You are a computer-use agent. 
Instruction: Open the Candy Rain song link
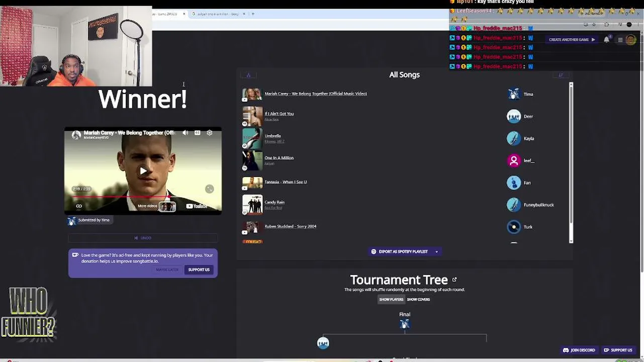pyautogui.click(x=274, y=202)
